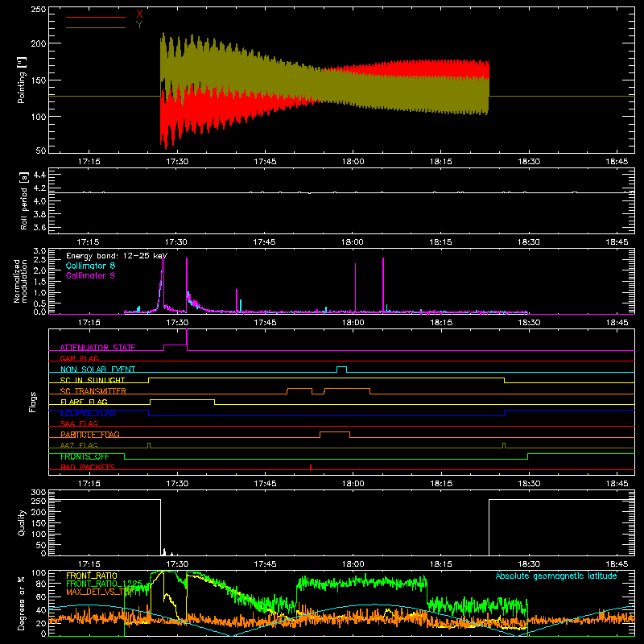Click the 4.4 tick on Roll period axis

coord(39,175)
